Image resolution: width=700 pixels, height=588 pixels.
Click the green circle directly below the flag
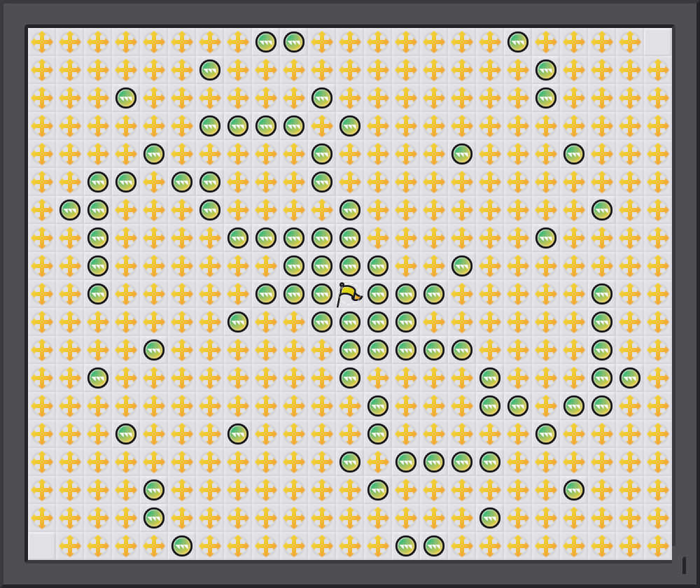coord(350,322)
